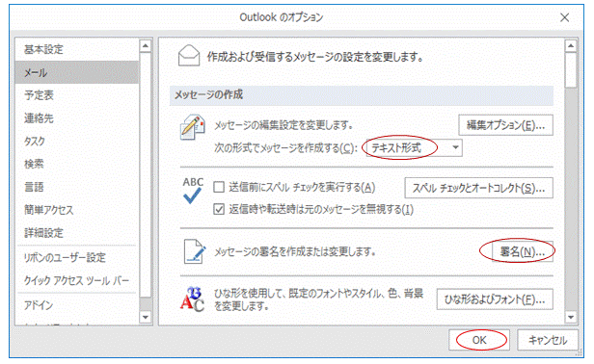The image size is (594, 364).
Task: Select 検索 category
Action: 77,164
